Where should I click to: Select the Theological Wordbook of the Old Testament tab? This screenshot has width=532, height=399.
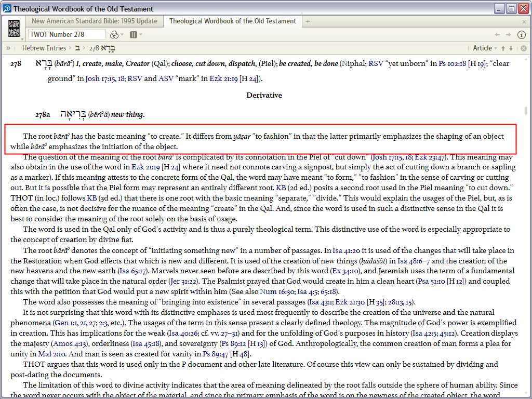233,21
